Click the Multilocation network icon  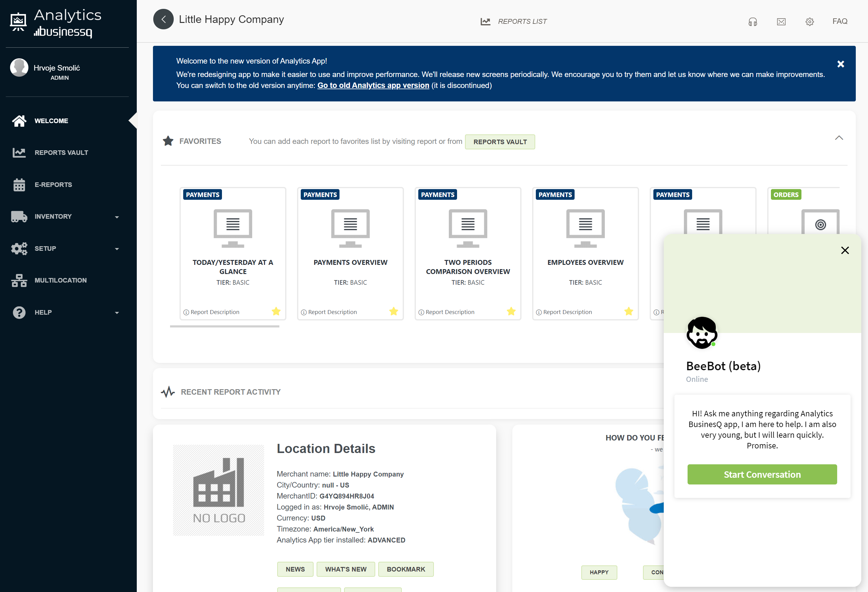(x=19, y=280)
